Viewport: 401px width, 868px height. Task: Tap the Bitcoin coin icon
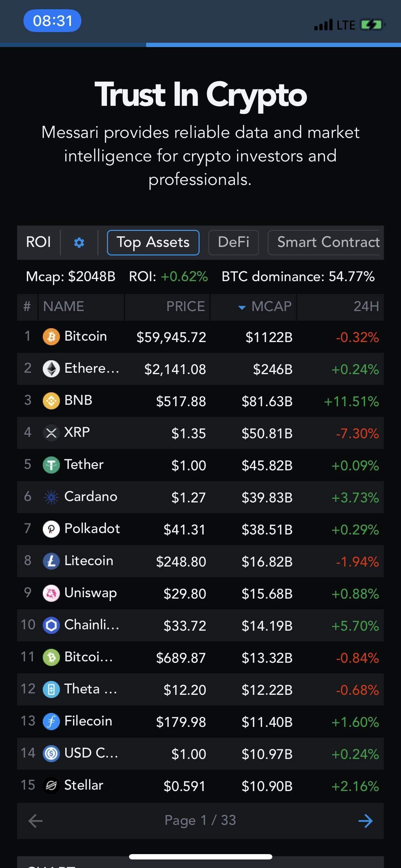[x=51, y=337]
